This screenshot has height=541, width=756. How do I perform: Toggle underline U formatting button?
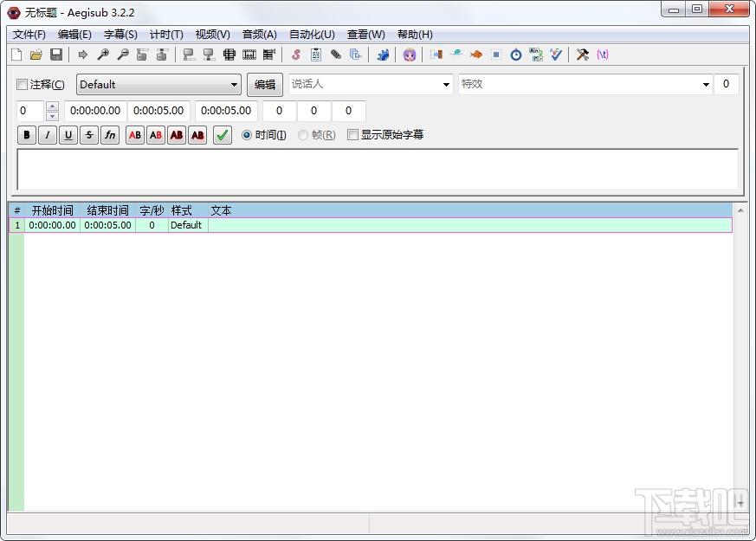68,135
